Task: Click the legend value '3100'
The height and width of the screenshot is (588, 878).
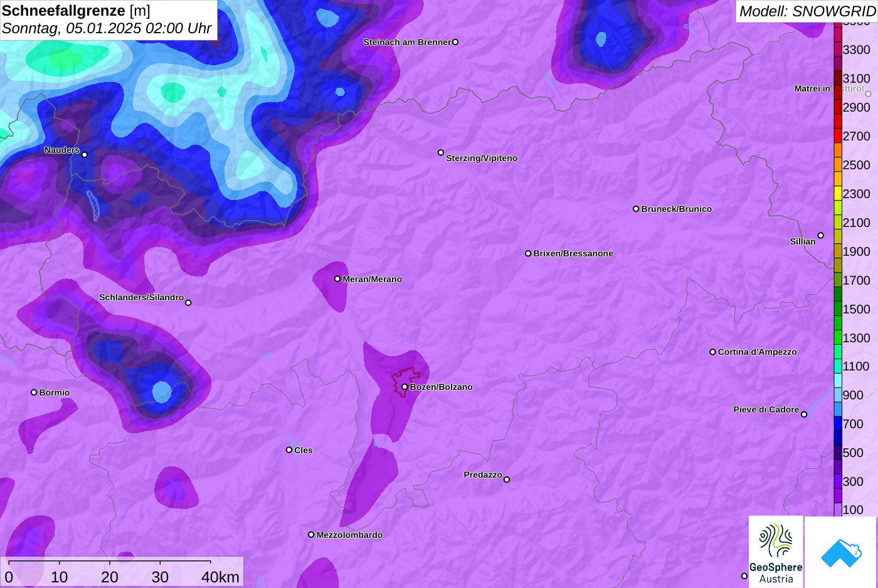Action: tap(856, 78)
